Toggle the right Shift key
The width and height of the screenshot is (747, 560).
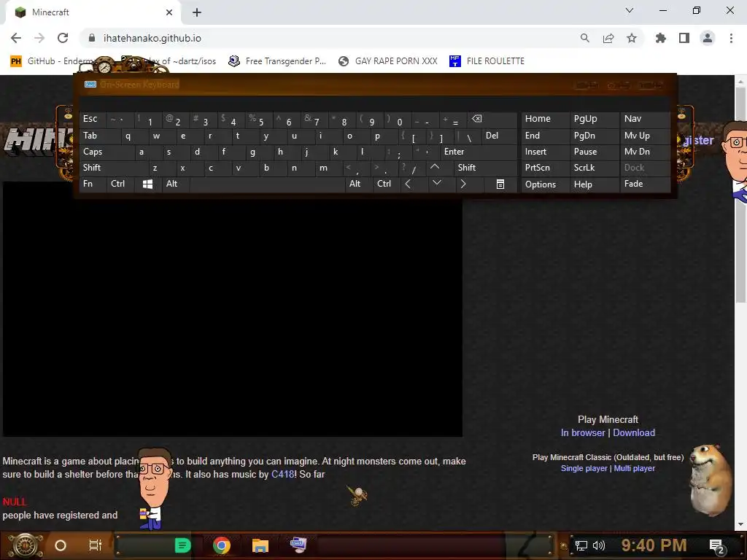[485, 168]
